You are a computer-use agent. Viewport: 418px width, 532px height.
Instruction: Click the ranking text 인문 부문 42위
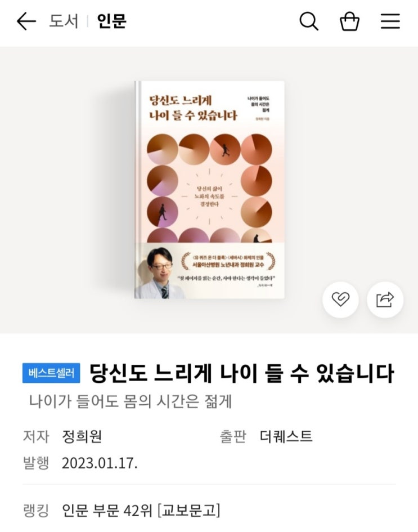point(107,510)
